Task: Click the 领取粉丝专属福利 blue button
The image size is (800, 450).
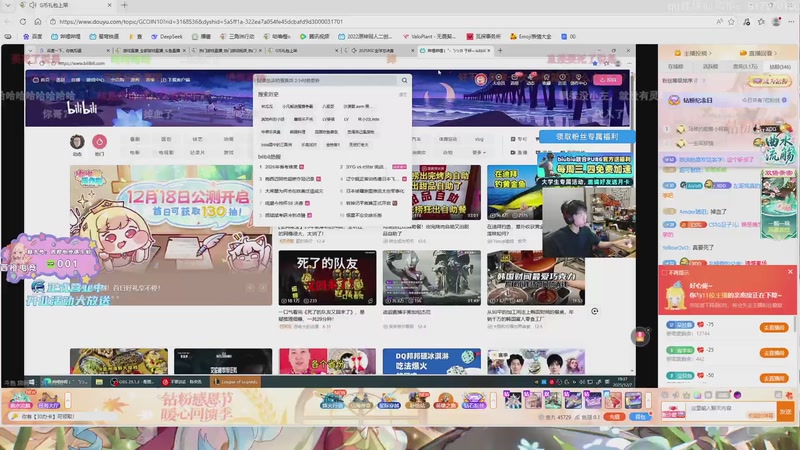Action: pos(587,137)
